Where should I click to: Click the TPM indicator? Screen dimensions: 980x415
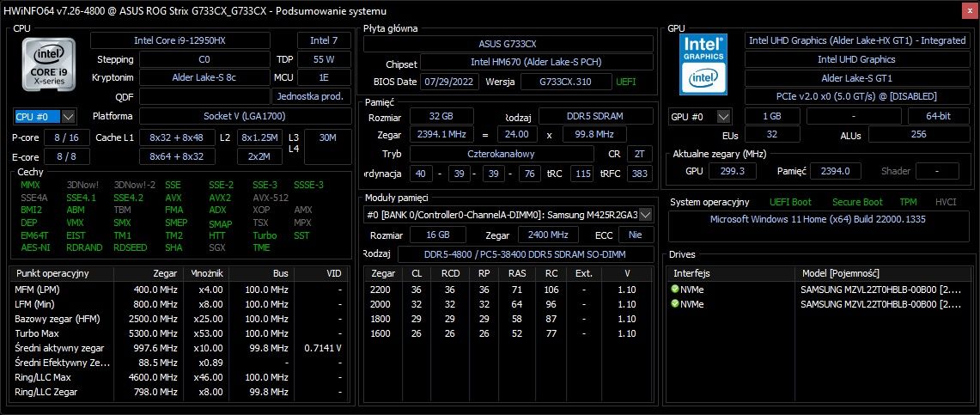pos(908,202)
